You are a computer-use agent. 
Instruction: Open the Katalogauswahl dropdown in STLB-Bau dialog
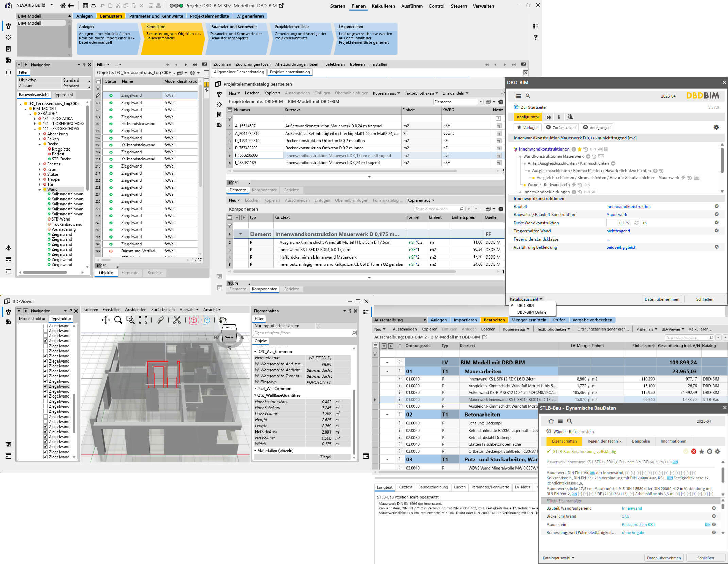558,558
